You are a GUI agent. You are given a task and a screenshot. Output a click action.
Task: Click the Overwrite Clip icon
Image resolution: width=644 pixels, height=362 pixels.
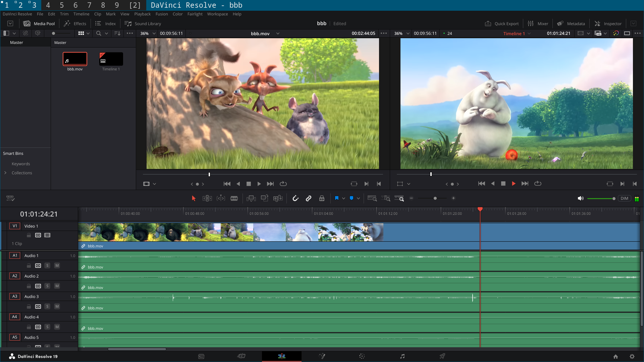(x=265, y=198)
